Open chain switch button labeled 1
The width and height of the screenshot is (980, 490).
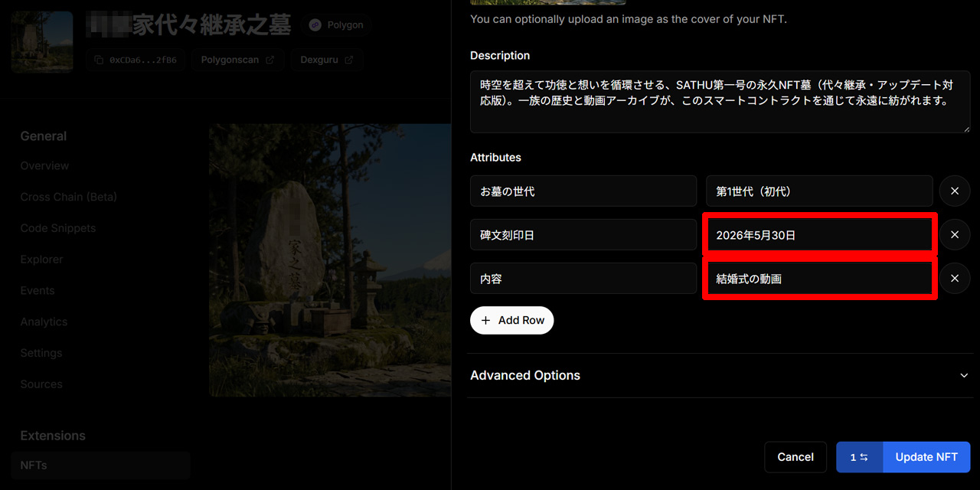pyautogui.click(x=859, y=457)
